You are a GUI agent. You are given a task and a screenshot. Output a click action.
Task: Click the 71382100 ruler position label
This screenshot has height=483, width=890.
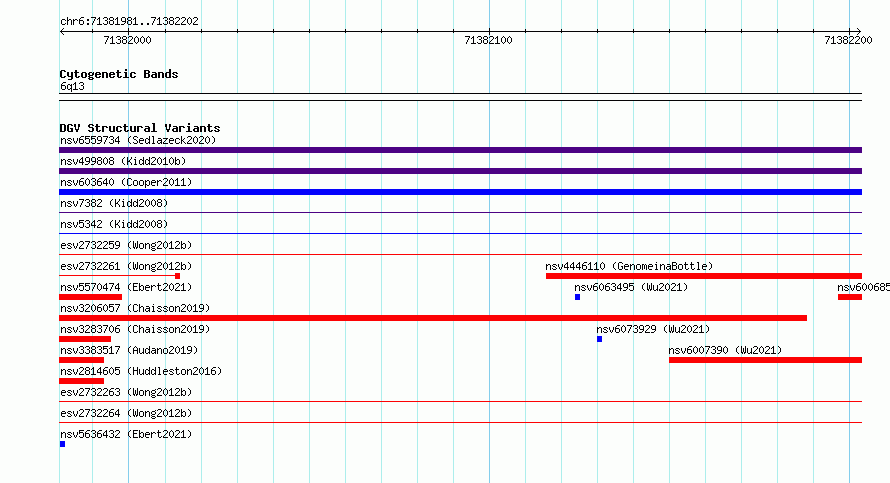coord(488,40)
